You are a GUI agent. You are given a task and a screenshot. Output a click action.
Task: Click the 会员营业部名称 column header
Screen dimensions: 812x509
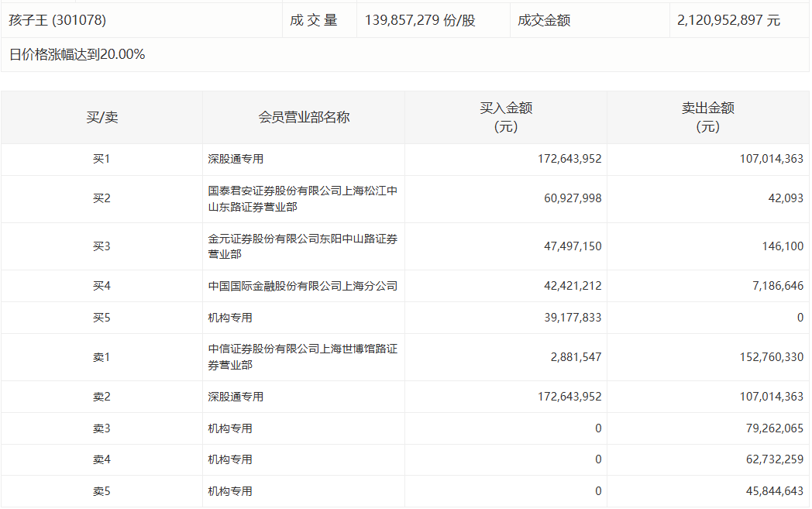(304, 118)
